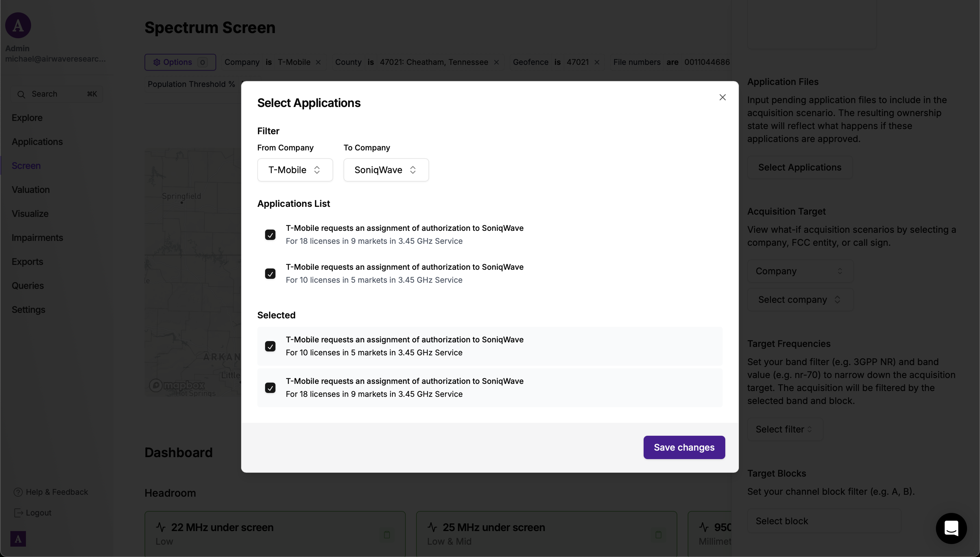The height and width of the screenshot is (557, 980).
Task: Uncheck the 10 licenses application in Applications List
Action: (x=271, y=274)
